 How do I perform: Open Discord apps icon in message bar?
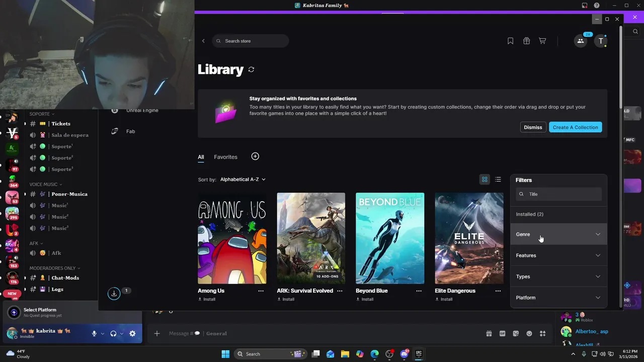point(542,333)
